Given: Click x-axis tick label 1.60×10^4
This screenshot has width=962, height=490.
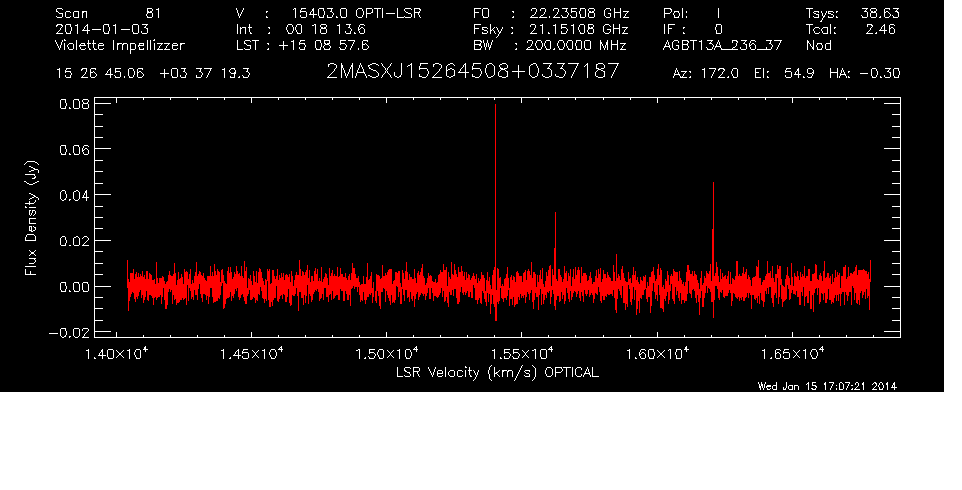Looking at the screenshot, I should coord(657,354).
